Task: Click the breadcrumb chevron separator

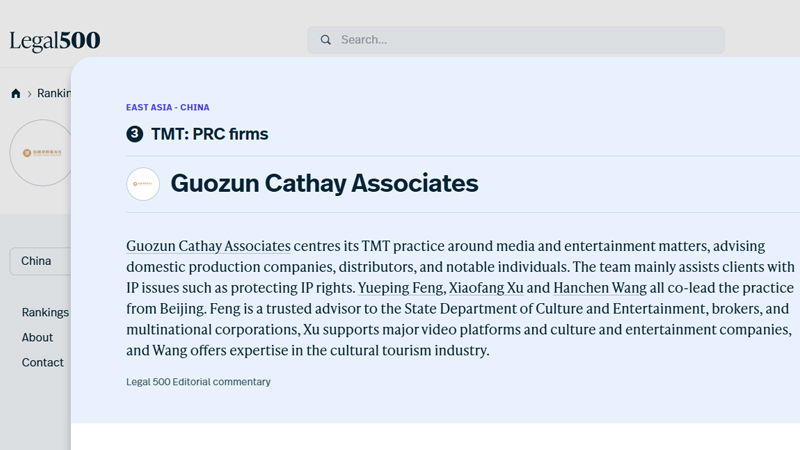Action: [29, 94]
